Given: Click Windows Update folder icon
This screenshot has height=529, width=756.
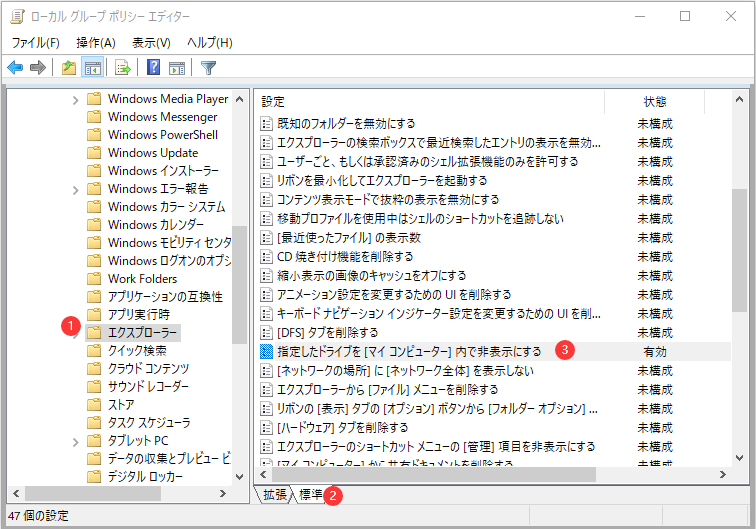Looking at the screenshot, I should (94, 153).
